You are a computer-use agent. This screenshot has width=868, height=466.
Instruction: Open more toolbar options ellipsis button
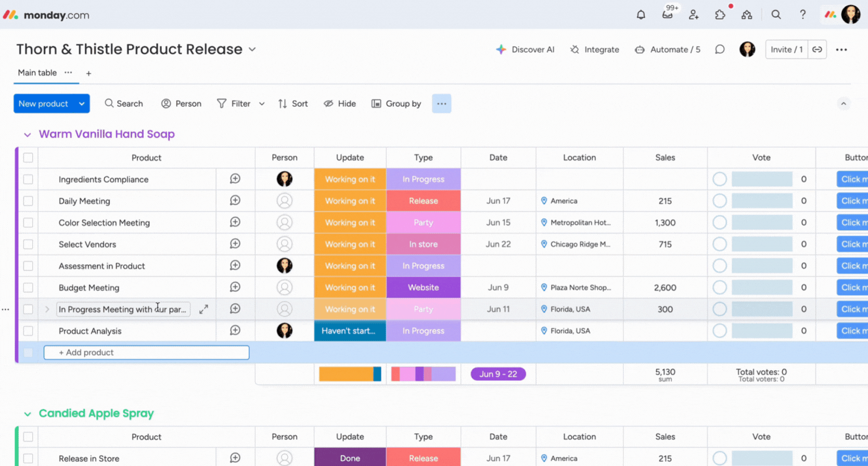click(x=441, y=103)
